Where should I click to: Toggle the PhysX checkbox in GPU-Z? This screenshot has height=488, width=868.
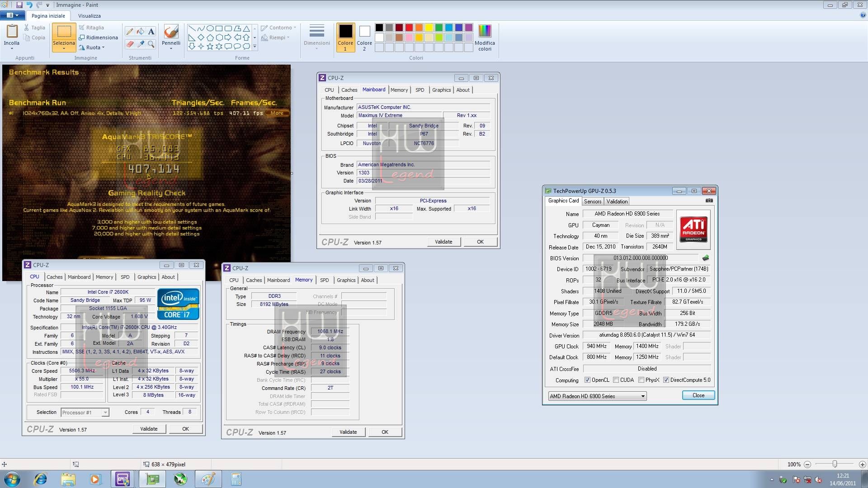pos(642,380)
